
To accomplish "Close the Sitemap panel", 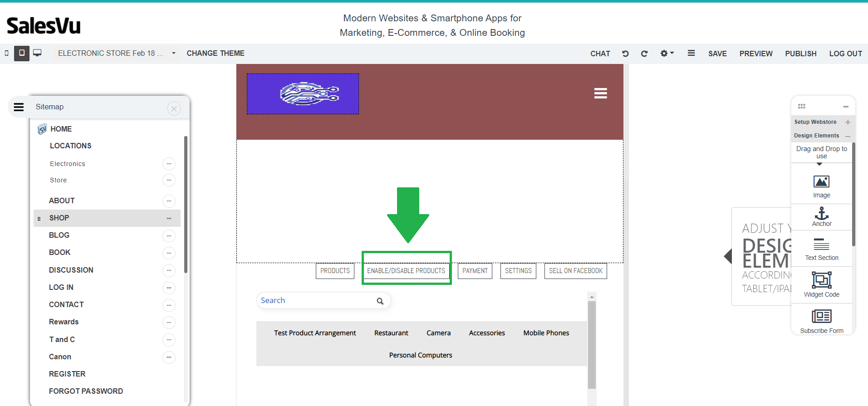I will click(174, 108).
